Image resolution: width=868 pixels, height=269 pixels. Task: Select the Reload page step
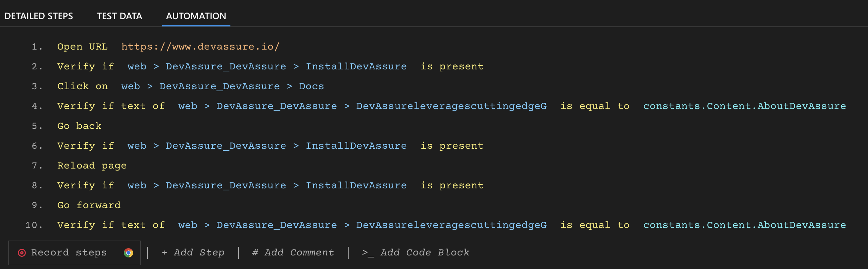[92, 166]
